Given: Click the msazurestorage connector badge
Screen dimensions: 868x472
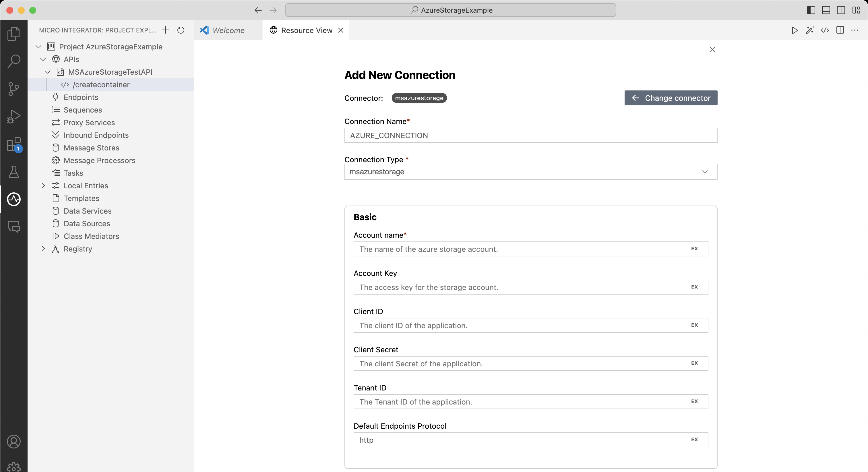Looking at the screenshot, I should click(419, 98).
